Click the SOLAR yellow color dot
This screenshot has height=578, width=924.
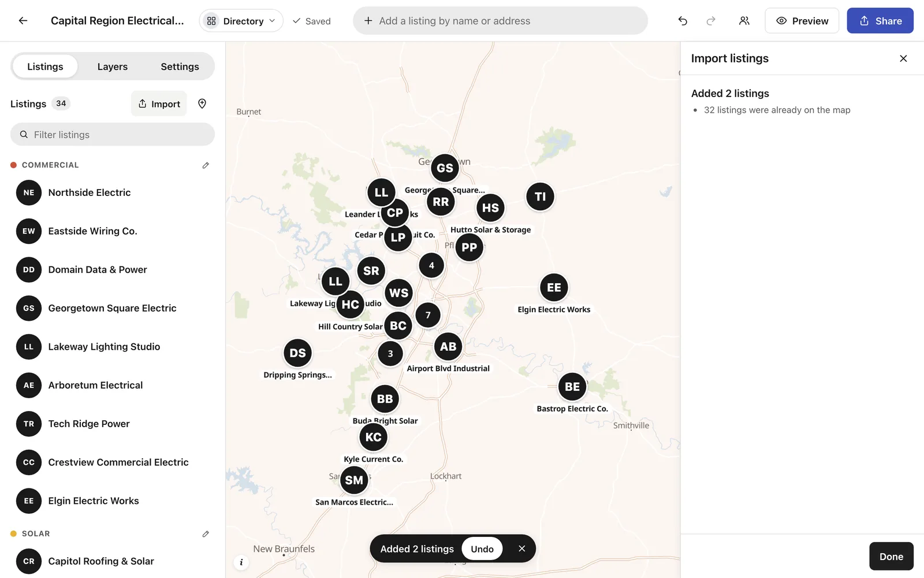(x=13, y=534)
